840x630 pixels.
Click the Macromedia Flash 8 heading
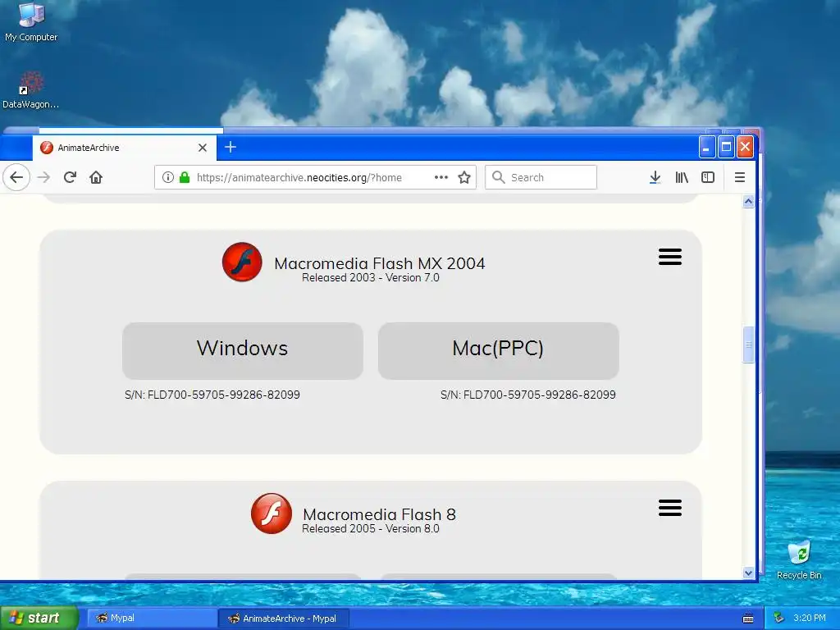point(379,514)
